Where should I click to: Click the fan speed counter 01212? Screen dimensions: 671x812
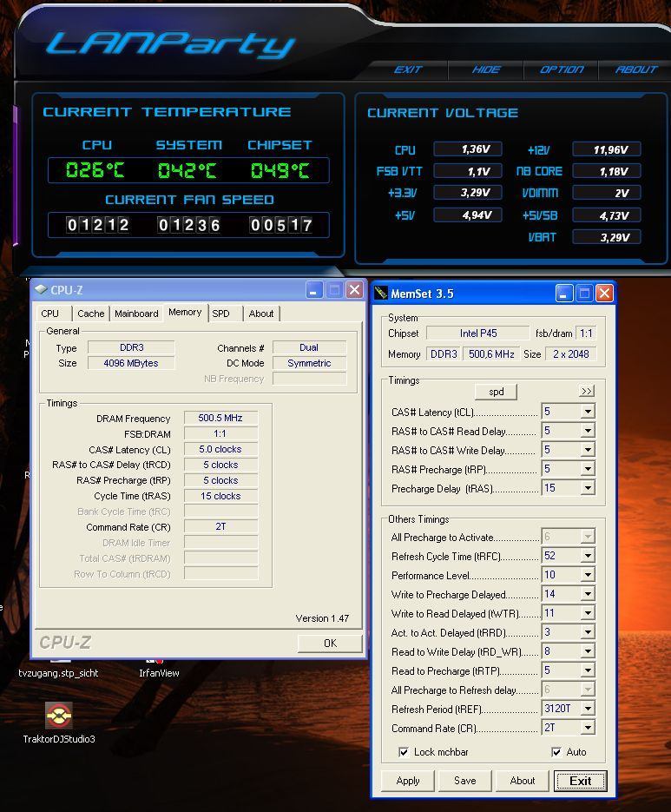pyautogui.click(x=98, y=225)
